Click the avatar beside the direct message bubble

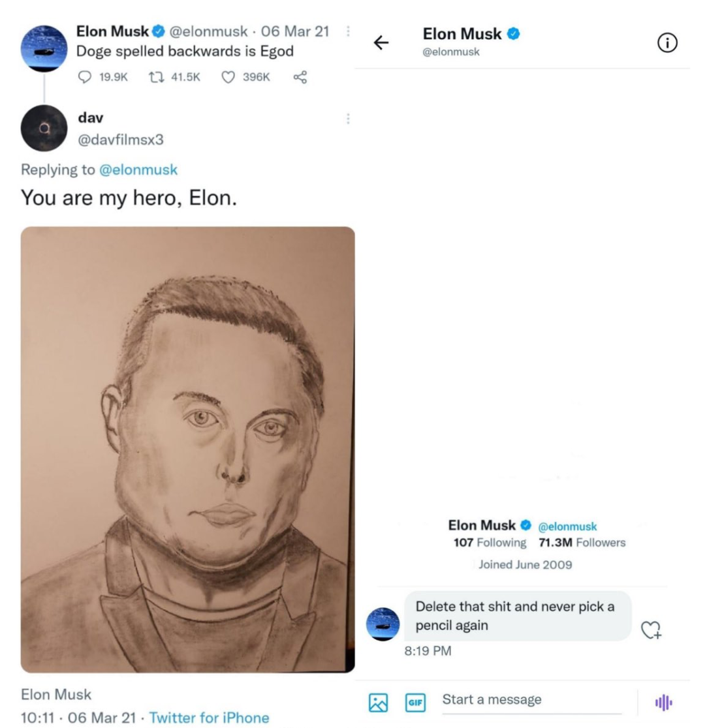coord(383,624)
